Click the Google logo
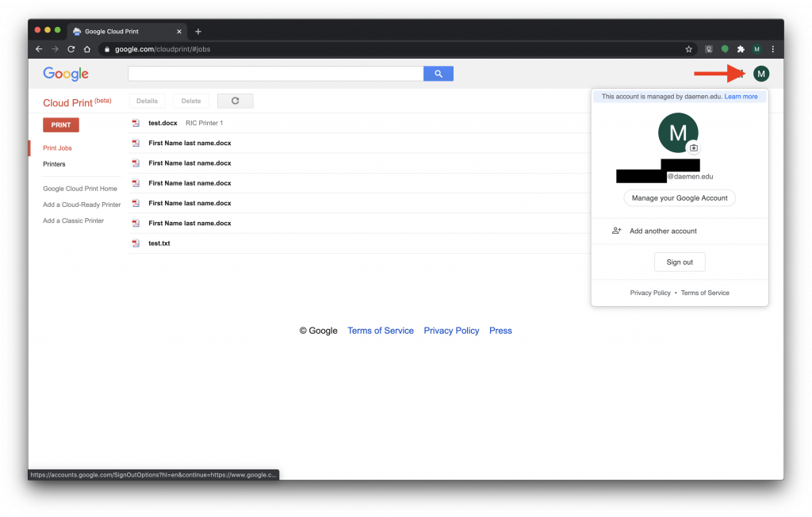The width and height of the screenshot is (812, 517). pyautogui.click(x=66, y=74)
